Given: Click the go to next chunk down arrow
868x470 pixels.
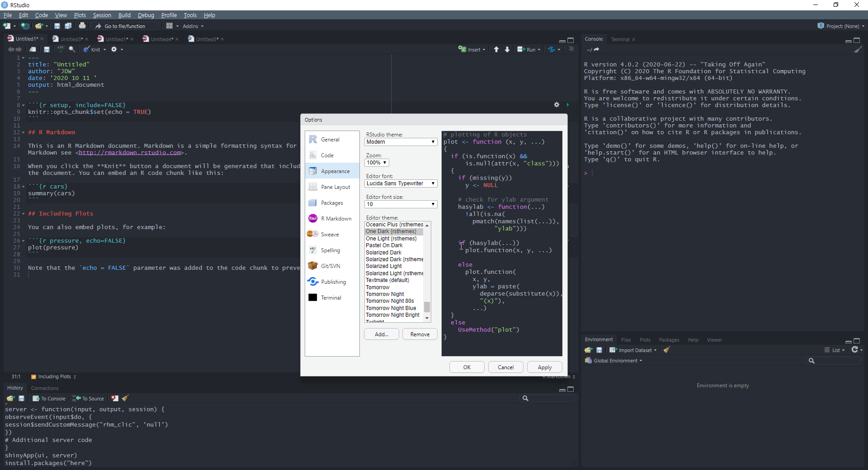Looking at the screenshot, I should coord(507,49).
